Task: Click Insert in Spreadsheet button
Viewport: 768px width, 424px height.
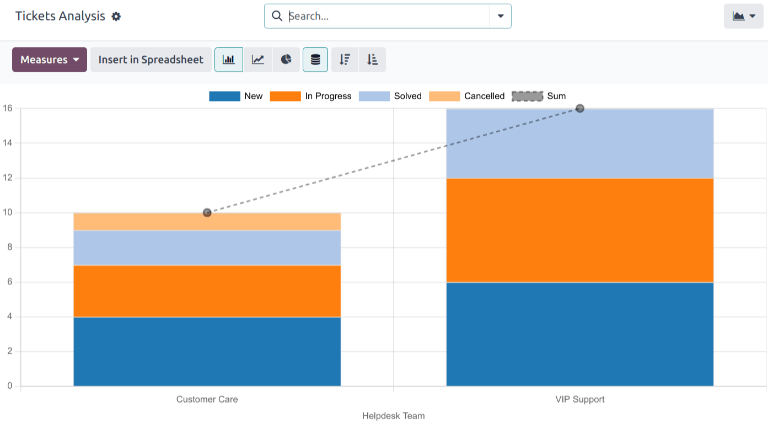Action: (x=151, y=60)
